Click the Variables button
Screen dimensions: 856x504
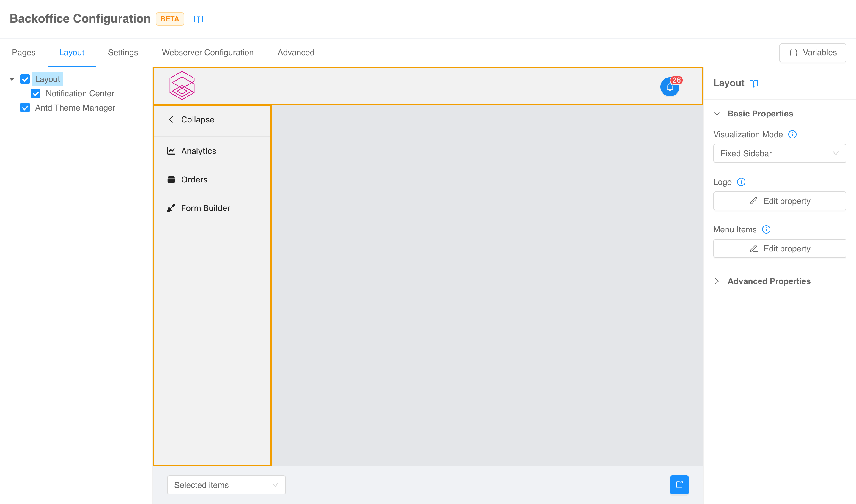(x=812, y=53)
